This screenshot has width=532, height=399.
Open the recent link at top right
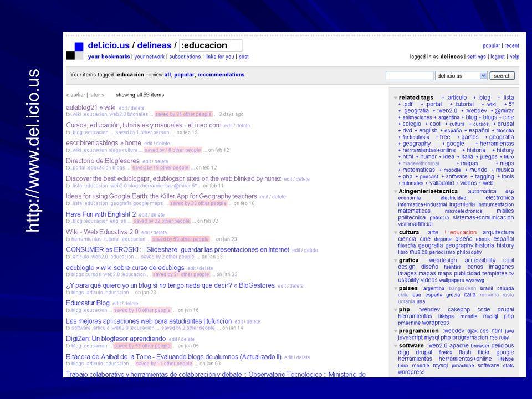click(511, 45)
